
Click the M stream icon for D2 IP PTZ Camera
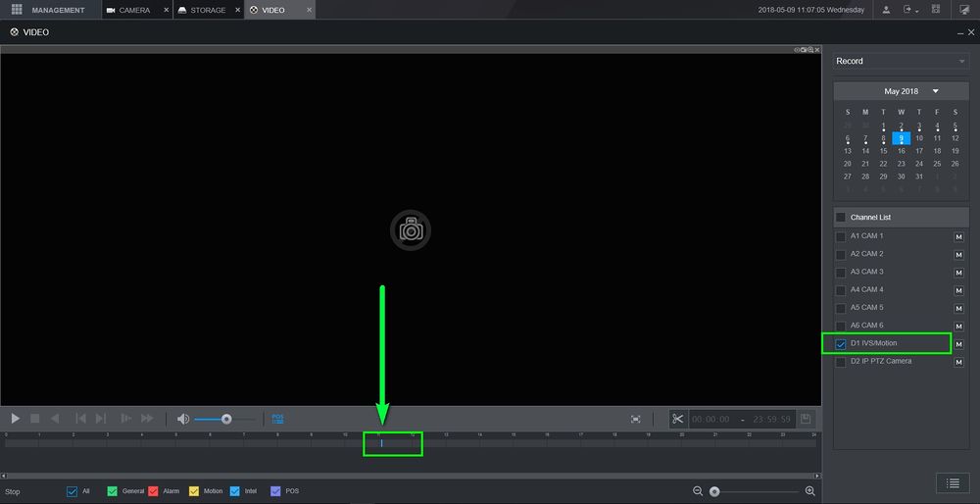[958, 362]
